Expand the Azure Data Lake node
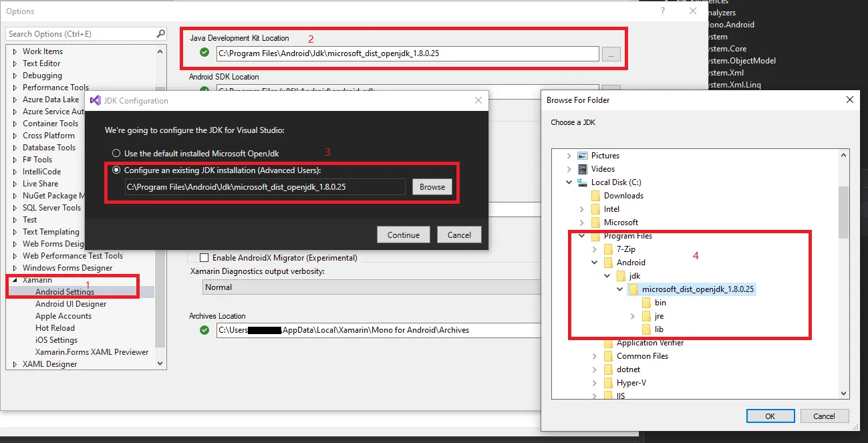 tap(15, 100)
